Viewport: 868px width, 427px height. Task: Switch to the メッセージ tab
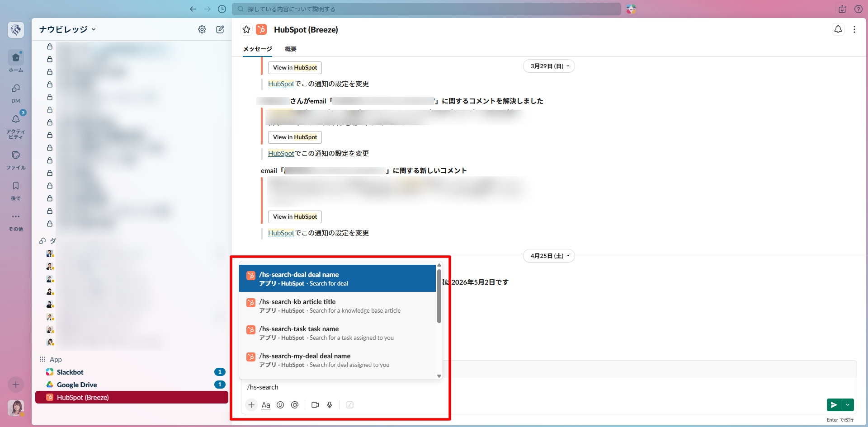[258, 49]
